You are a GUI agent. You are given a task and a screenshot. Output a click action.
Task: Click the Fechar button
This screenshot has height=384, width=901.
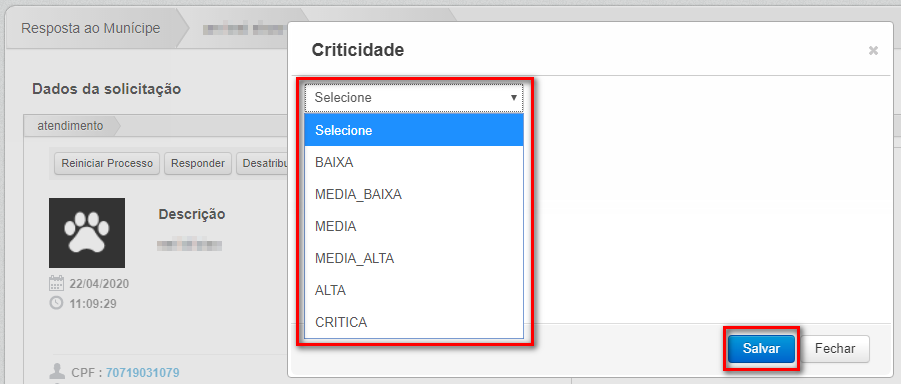pyautogui.click(x=835, y=349)
